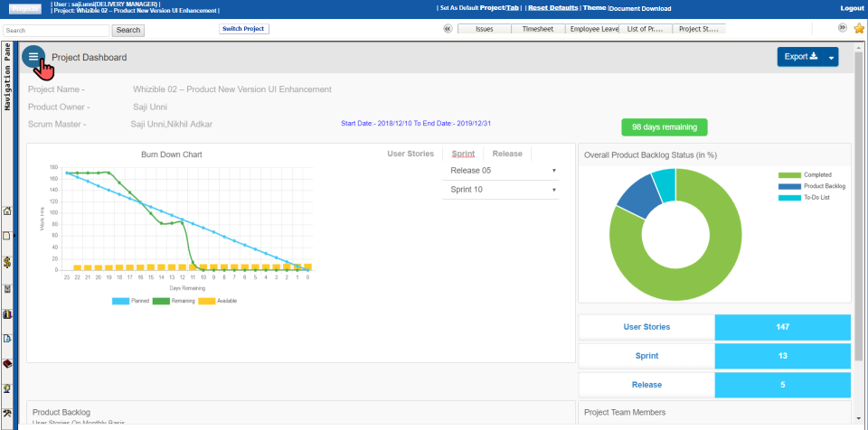The width and height of the screenshot is (868, 430).
Task: Click the home icon in navigation pane
Action: [7, 211]
